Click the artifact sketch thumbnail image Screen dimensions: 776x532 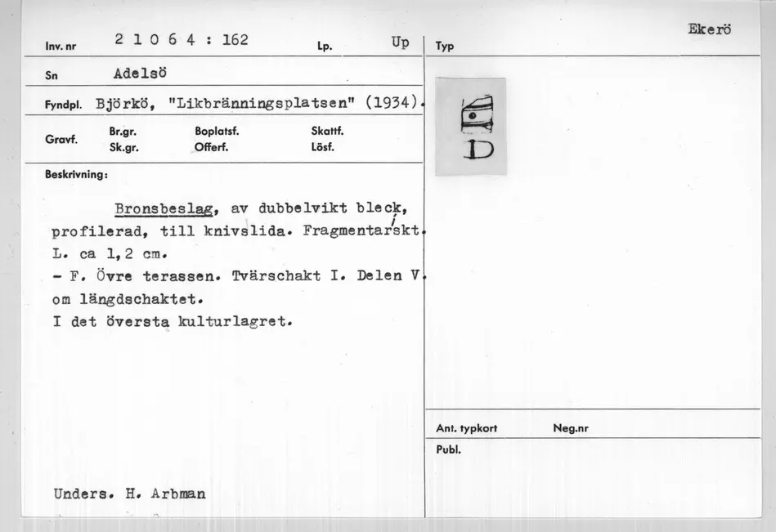(470, 126)
